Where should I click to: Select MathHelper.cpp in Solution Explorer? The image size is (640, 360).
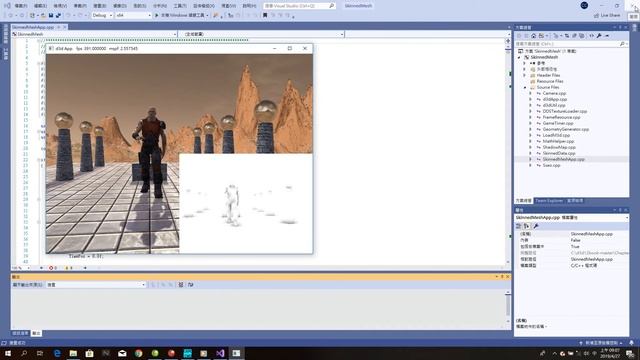click(558, 141)
